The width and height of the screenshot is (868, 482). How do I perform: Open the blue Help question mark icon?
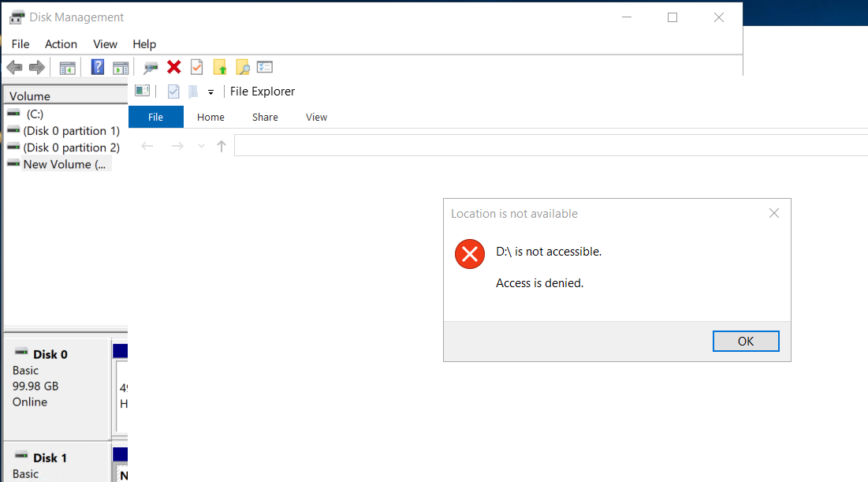pos(98,67)
